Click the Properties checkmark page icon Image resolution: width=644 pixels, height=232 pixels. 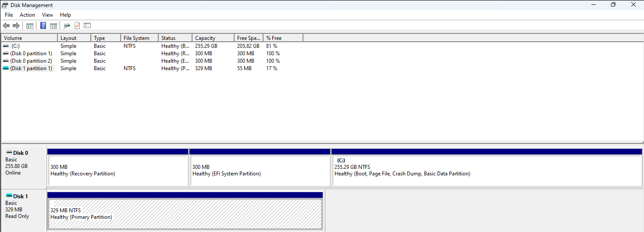tap(77, 26)
